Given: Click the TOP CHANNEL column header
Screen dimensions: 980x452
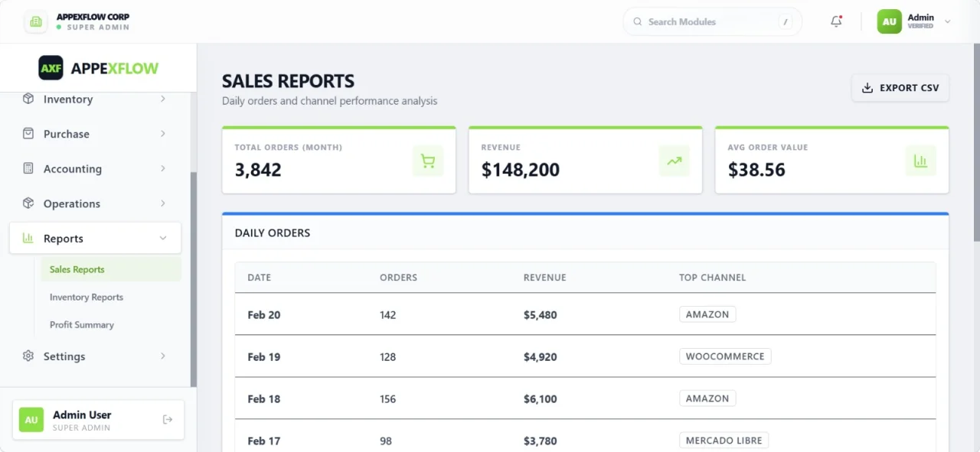Looking at the screenshot, I should 712,278.
